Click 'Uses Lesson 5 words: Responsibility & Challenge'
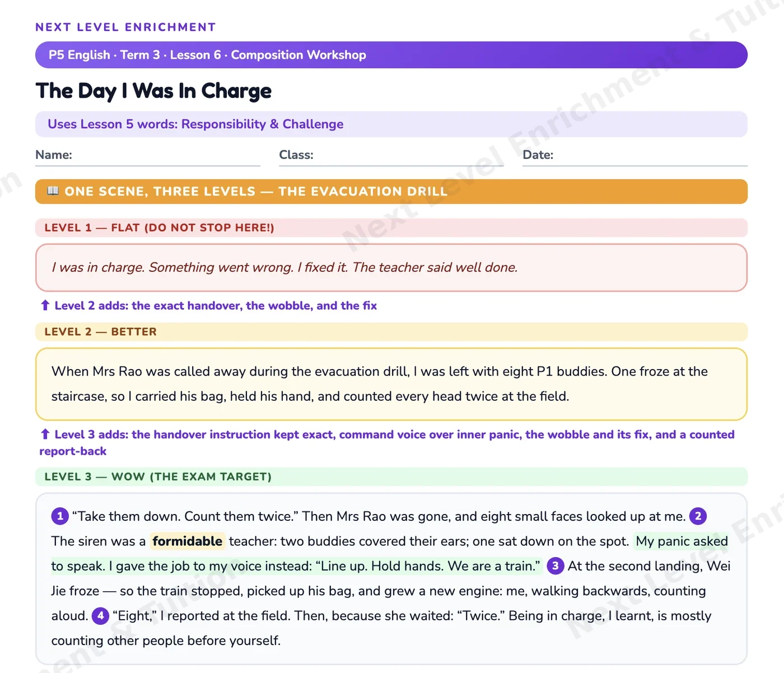 click(x=195, y=124)
